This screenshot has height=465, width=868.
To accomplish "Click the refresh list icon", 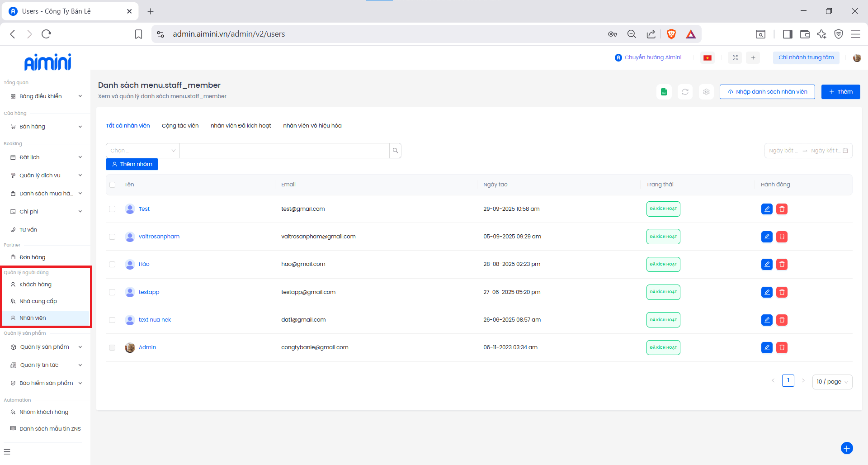I will coord(685,92).
